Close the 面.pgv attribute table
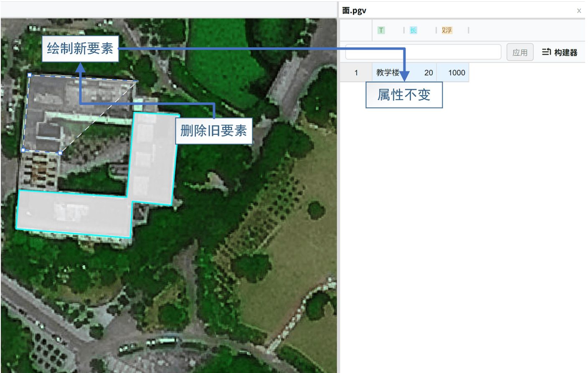Image resolution: width=588 pixels, height=373 pixels. pyautogui.click(x=579, y=10)
